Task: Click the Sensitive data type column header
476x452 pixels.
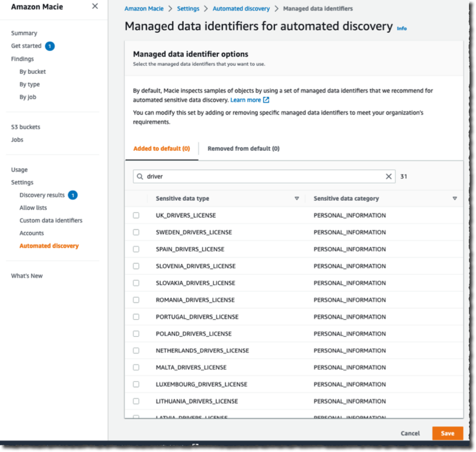Action: pyautogui.click(x=182, y=198)
